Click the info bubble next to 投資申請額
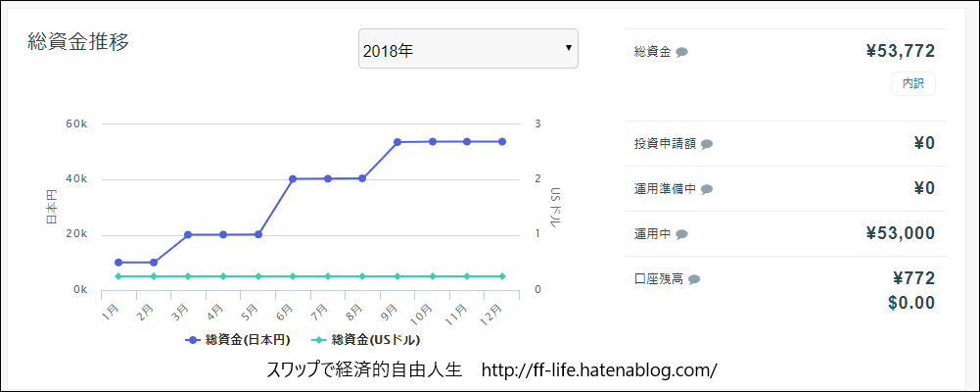The width and height of the screenshot is (980, 392). tap(706, 144)
